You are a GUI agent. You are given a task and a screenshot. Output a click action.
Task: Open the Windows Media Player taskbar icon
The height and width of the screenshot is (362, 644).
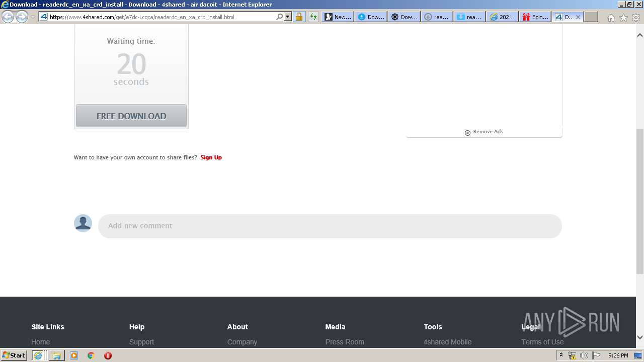coord(74,355)
